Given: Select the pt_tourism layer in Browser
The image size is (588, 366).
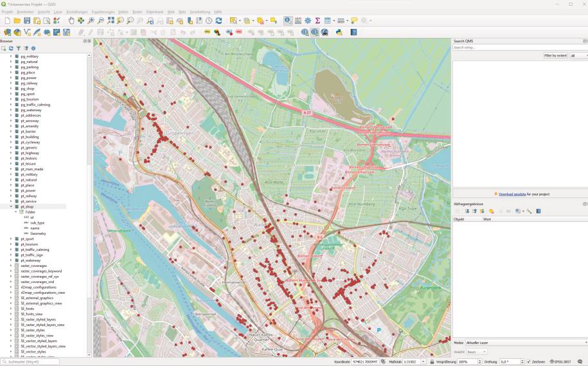Looking at the screenshot, I should [30, 244].
